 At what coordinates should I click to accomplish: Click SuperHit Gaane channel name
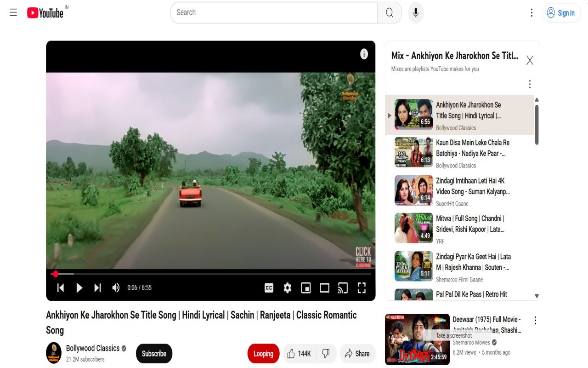[x=452, y=204]
